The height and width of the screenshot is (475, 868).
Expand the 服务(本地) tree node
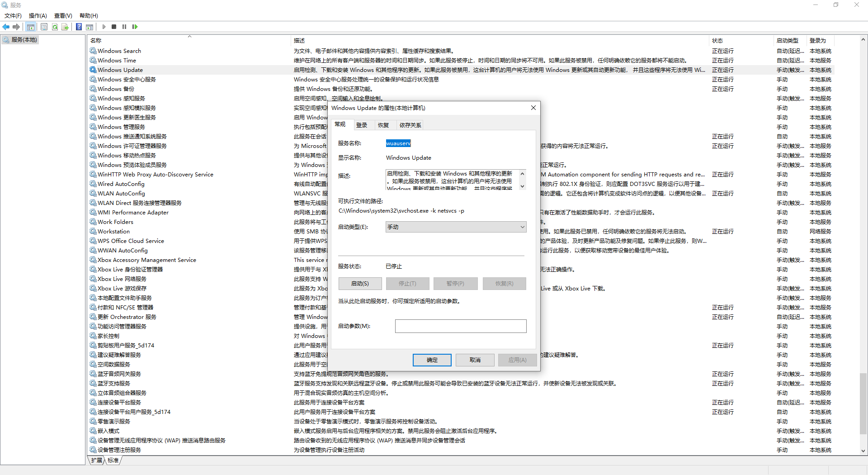[x=20, y=39]
